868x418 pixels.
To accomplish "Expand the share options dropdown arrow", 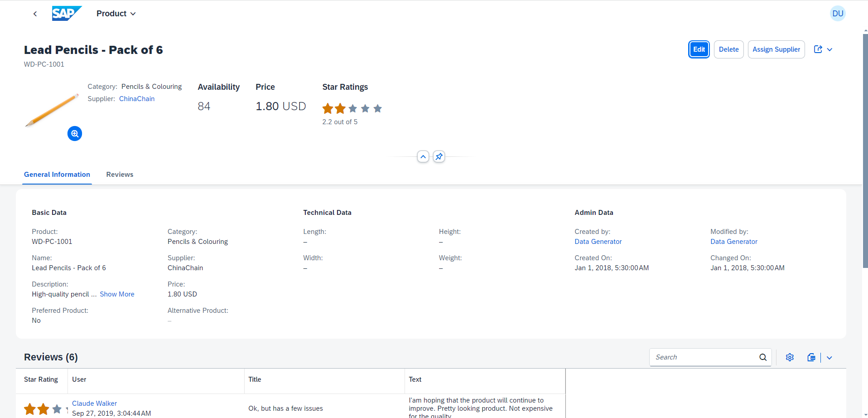I will (829, 49).
